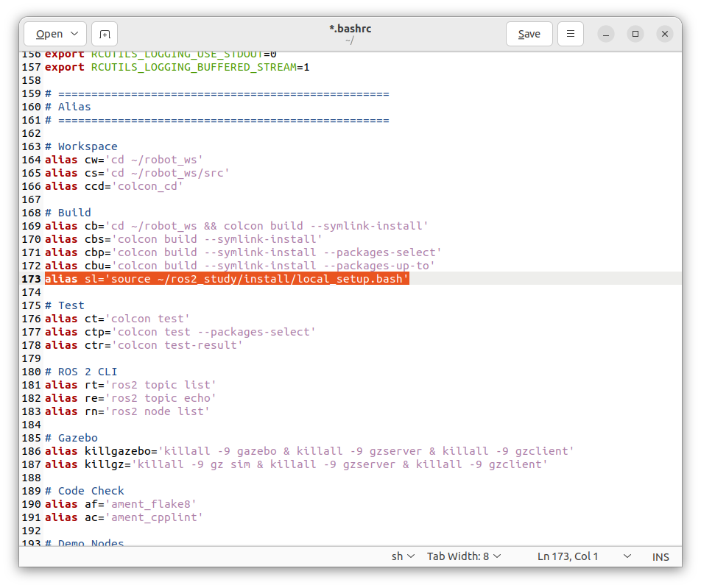Open the Tab Width: 8 dropdown

[464, 556]
